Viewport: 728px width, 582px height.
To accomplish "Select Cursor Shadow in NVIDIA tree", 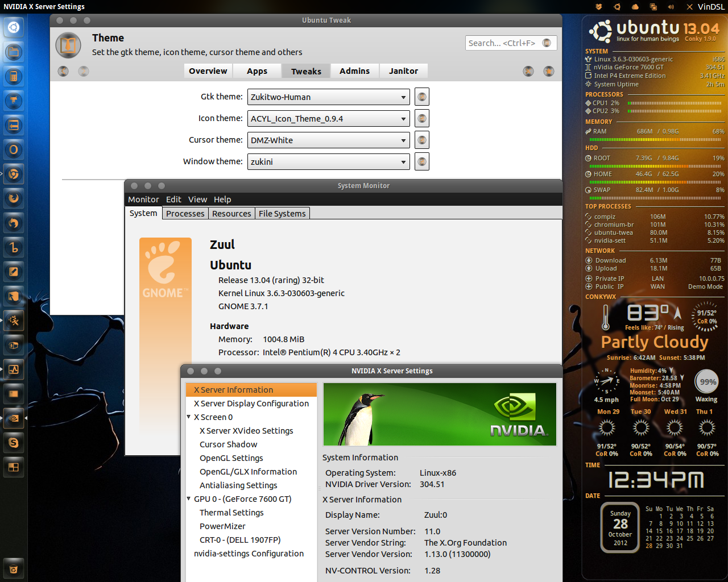I will pos(228,444).
